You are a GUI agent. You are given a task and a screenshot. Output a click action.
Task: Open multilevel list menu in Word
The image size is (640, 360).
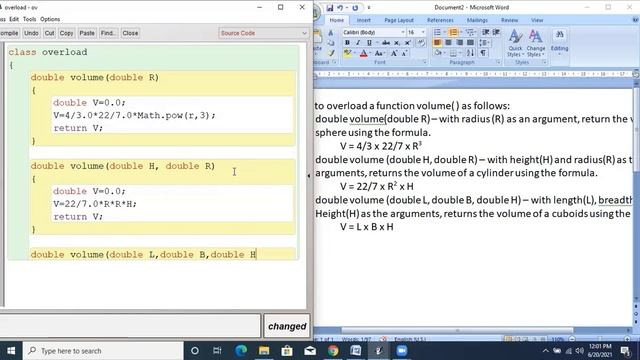pyautogui.click(x=470, y=32)
